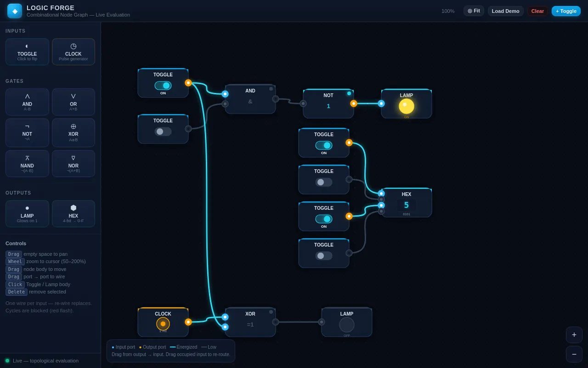Click the bottom input port of XOR node
The image size is (588, 368).
(x=225, y=327)
